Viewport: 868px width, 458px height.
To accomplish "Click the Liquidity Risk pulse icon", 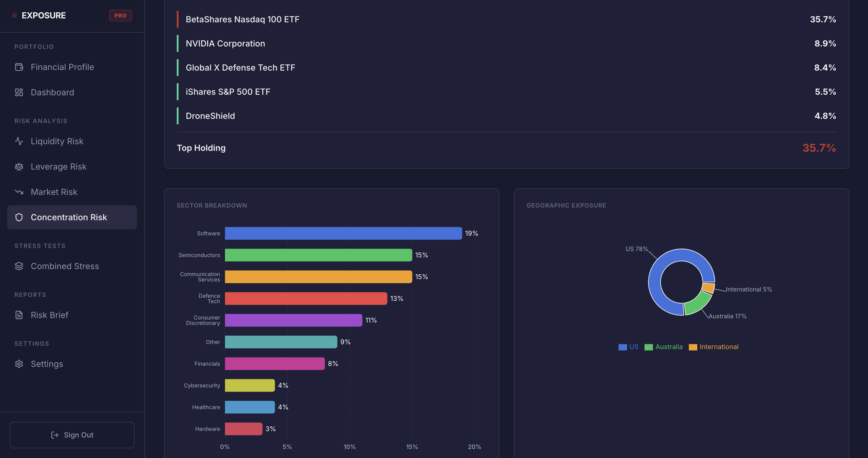I will pos(19,141).
